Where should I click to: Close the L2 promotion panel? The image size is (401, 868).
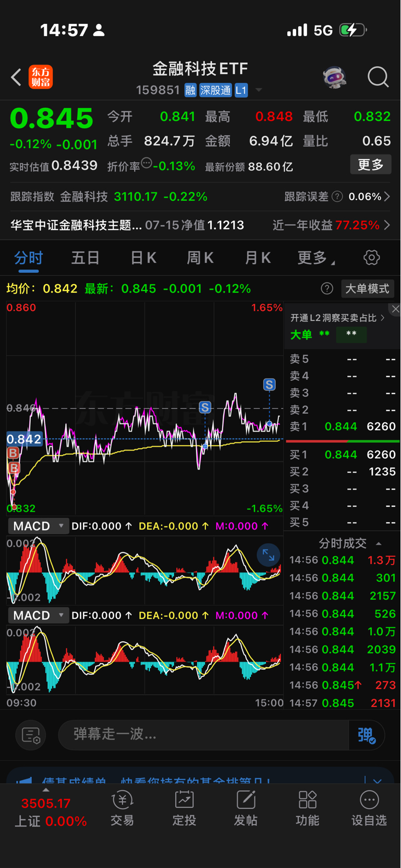point(395,309)
